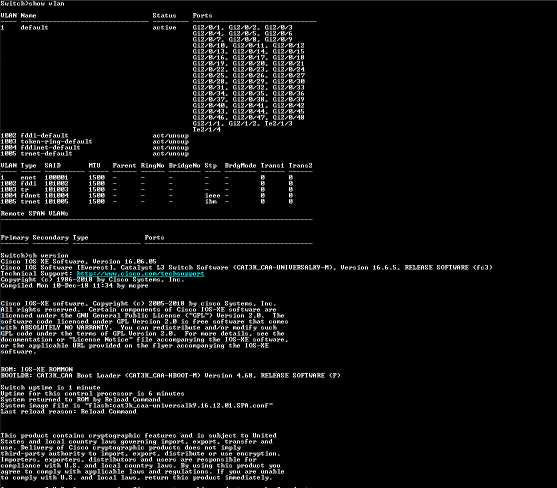This screenshot has width=557, height=488.
Task: Click the 'System image file is' line
Action: point(137,406)
